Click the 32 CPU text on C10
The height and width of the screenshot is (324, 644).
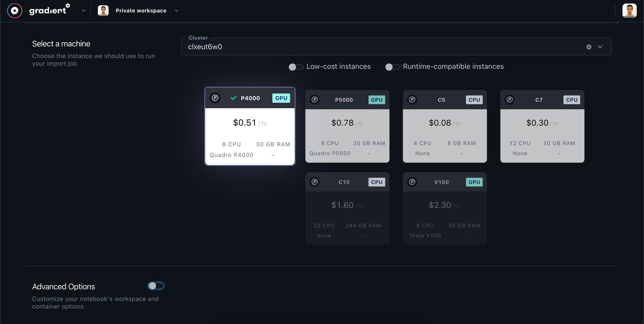[324, 226]
